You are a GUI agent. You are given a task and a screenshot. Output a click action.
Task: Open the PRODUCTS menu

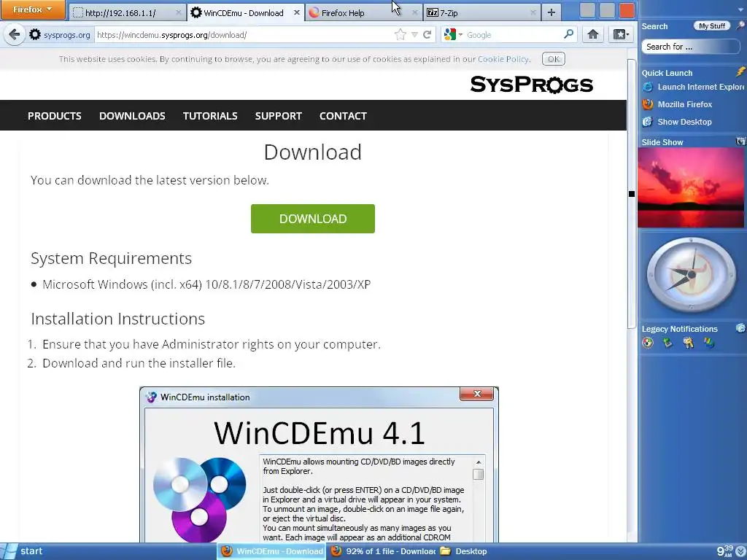pyautogui.click(x=54, y=116)
